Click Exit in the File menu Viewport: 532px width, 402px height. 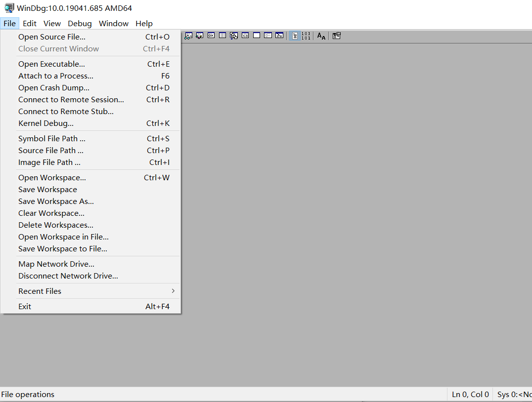click(90, 306)
